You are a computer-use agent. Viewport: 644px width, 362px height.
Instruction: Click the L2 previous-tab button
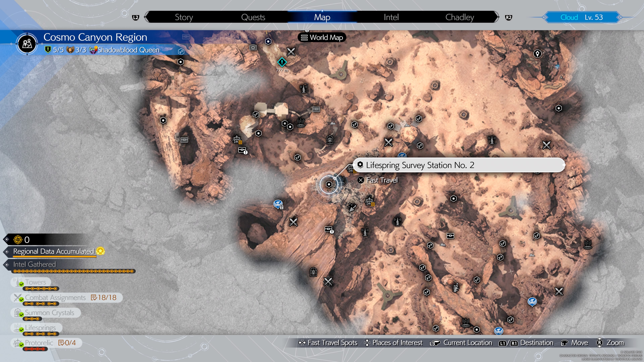tap(136, 17)
